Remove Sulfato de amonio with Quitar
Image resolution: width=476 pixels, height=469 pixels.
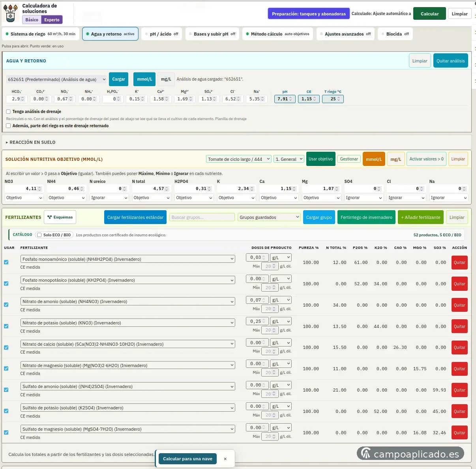[459, 390]
